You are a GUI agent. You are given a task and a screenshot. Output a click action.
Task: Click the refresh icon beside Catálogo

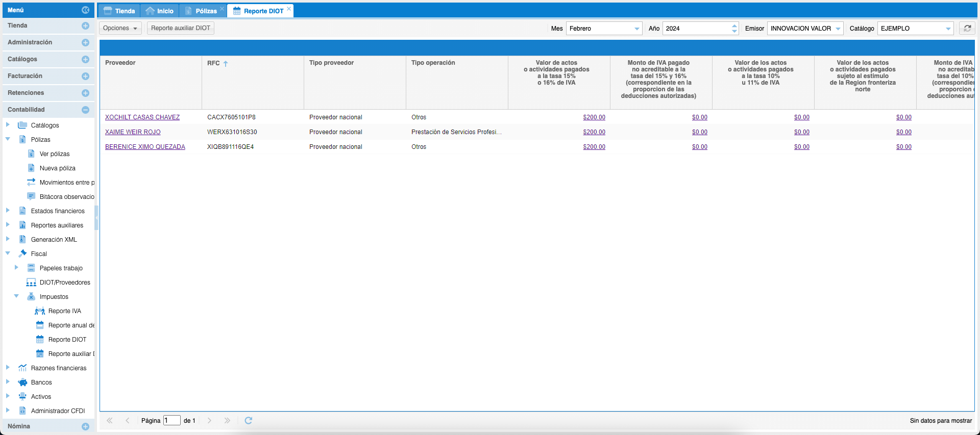[x=967, y=29]
